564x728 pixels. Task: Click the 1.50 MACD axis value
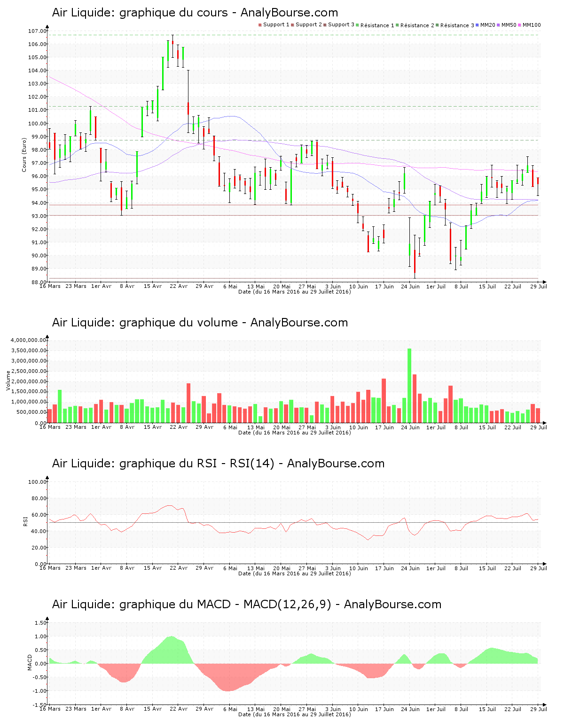[x=41, y=623]
